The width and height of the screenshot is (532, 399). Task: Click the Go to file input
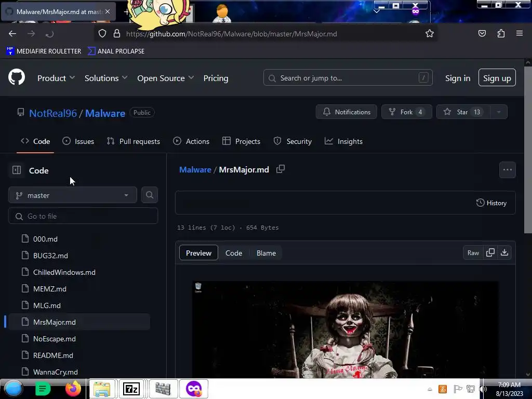(x=83, y=216)
